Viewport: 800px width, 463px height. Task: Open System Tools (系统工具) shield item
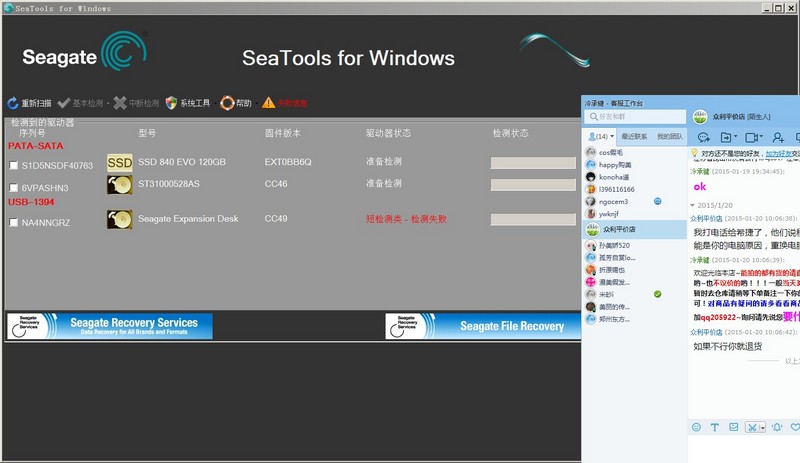(x=188, y=103)
